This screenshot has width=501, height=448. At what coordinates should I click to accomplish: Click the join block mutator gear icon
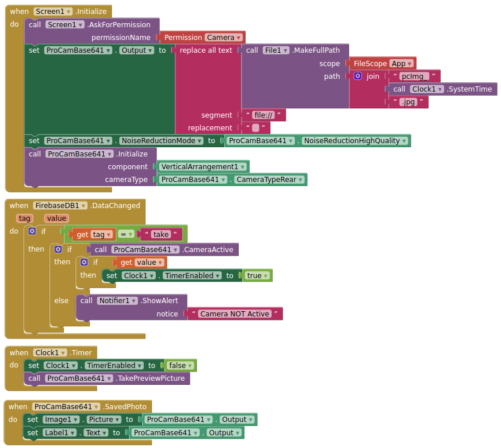coord(358,76)
